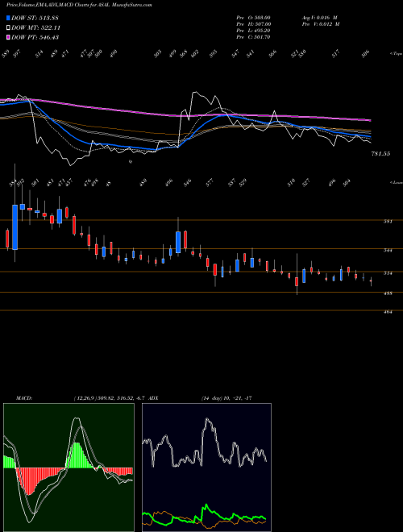Click the 514 price level label
This screenshot has width=403, height=532.
click(388, 273)
